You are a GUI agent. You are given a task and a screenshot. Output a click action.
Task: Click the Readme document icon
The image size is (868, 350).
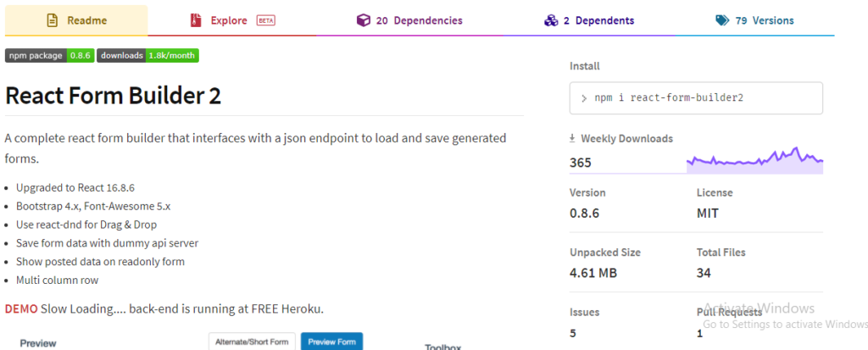52,20
